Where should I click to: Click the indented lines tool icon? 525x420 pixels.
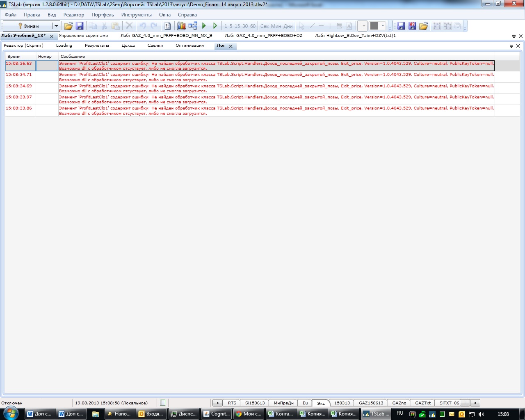[x=339, y=26]
